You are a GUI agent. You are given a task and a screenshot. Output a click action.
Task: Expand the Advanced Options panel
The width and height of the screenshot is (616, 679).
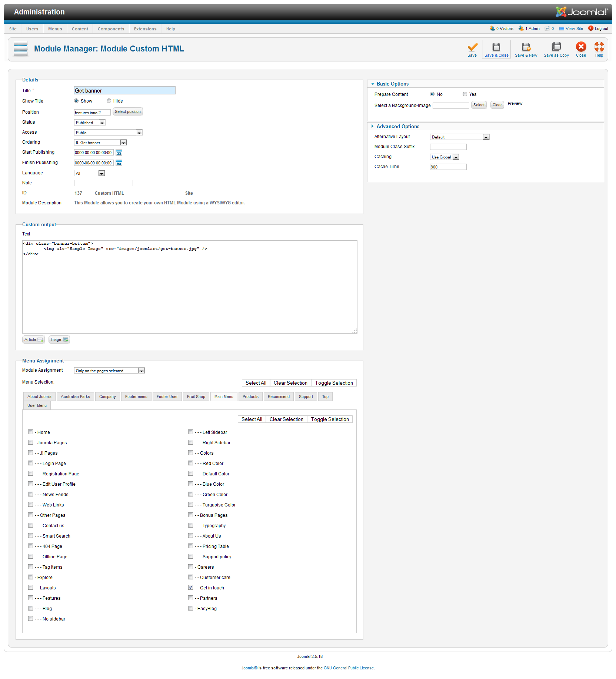click(x=397, y=127)
